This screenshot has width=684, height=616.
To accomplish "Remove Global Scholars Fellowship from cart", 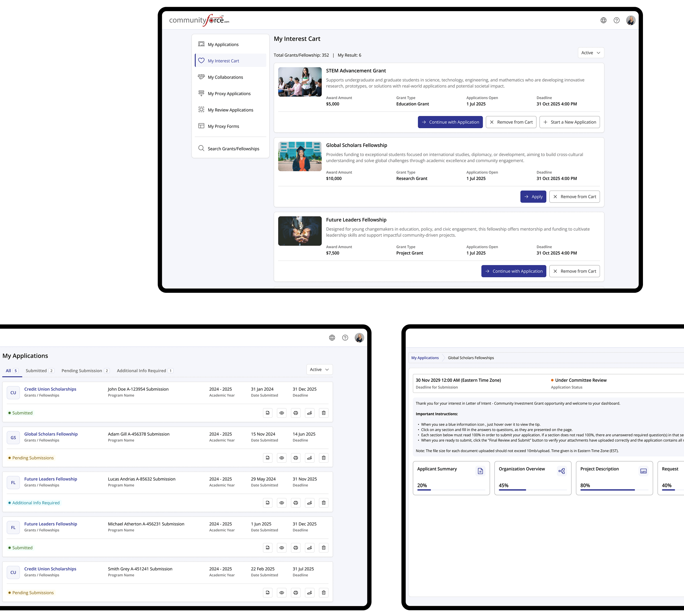I will [x=574, y=197].
